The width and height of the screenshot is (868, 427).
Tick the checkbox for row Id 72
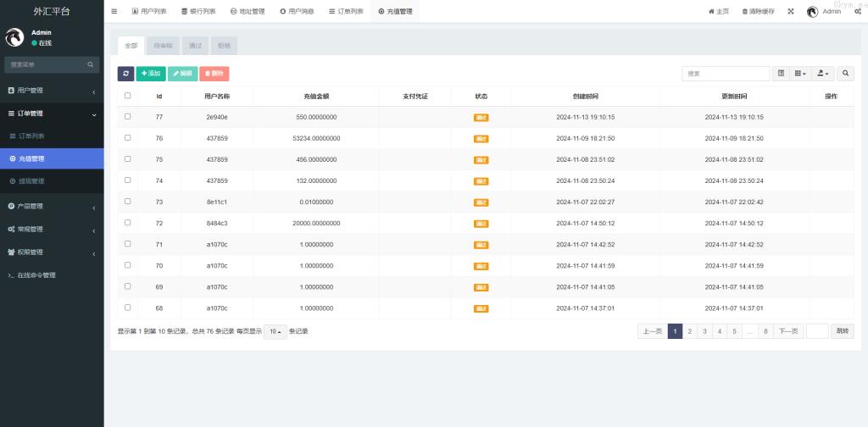point(128,223)
